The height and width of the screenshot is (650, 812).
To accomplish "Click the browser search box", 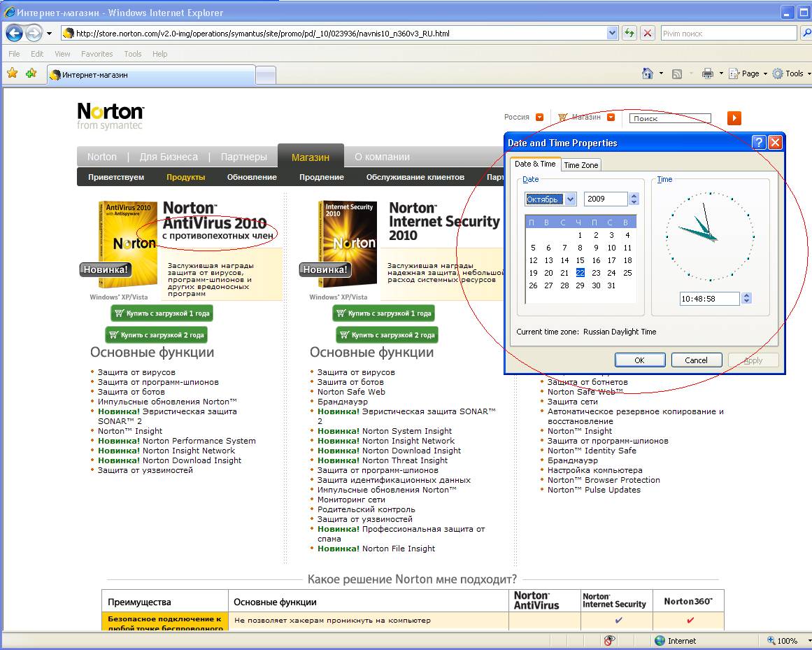I will coord(728,34).
